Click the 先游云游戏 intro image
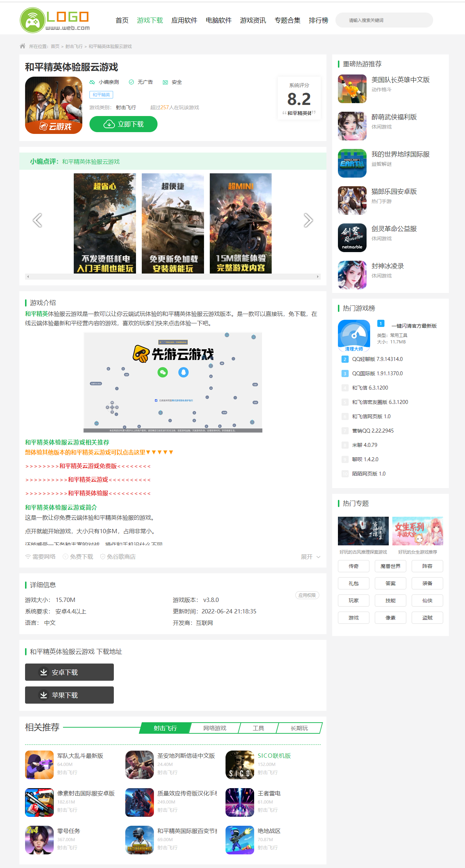465x868 pixels. point(173,382)
